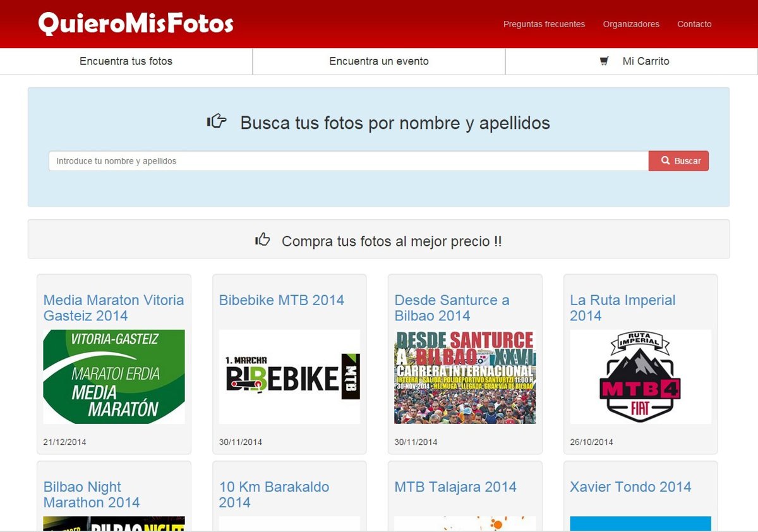
Task: Open Bilbao Night Marathon 2014 title link
Action: (x=92, y=495)
